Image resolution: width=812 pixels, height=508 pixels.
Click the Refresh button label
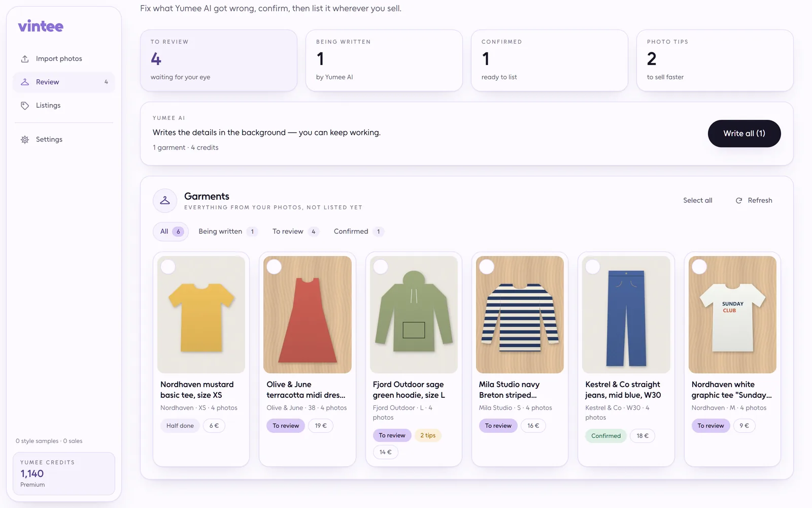(760, 201)
